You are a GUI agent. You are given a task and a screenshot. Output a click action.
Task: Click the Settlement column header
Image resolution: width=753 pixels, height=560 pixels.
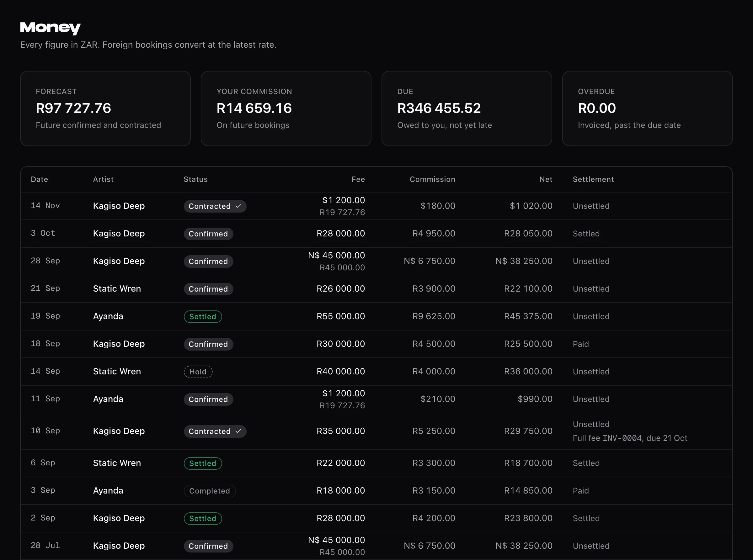click(593, 179)
